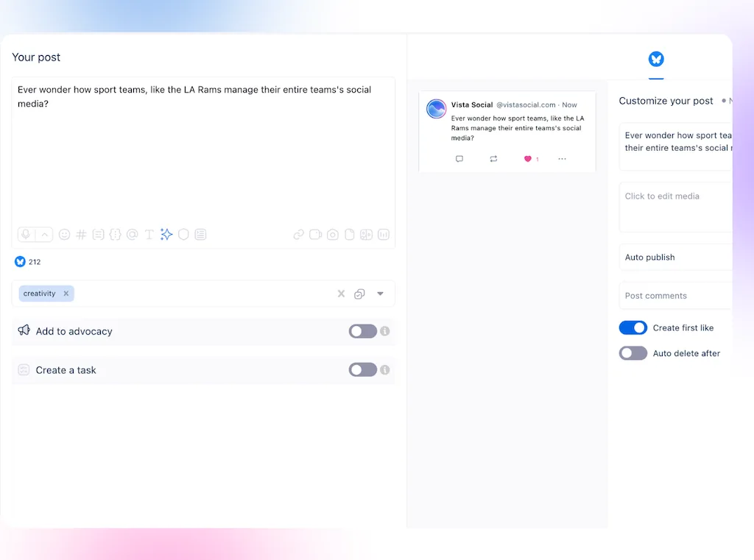Open the labels dropdown arrow
This screenshot has width=754, height=560.
point(380,294)
